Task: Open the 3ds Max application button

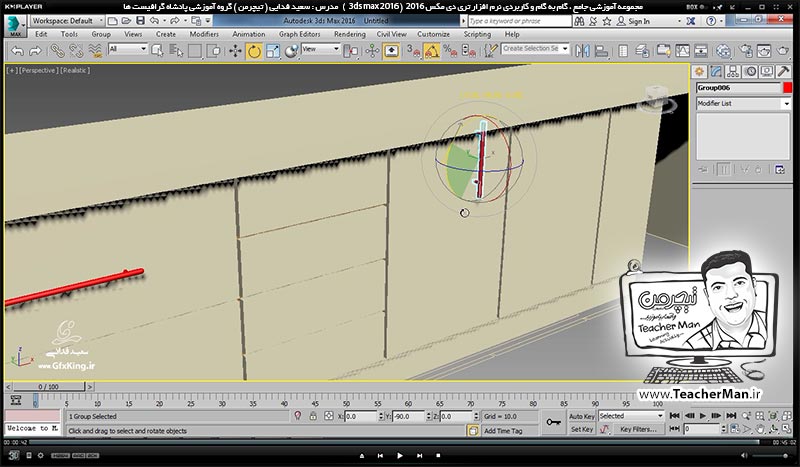Action: 15,26
